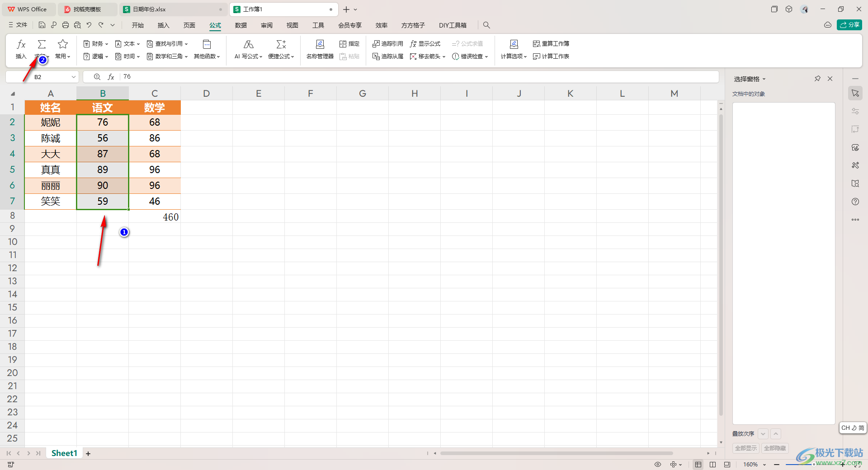Click 全部隐藏 button in selection pane
The width and height of the screenshot is (868, 470).
point(775,448)
